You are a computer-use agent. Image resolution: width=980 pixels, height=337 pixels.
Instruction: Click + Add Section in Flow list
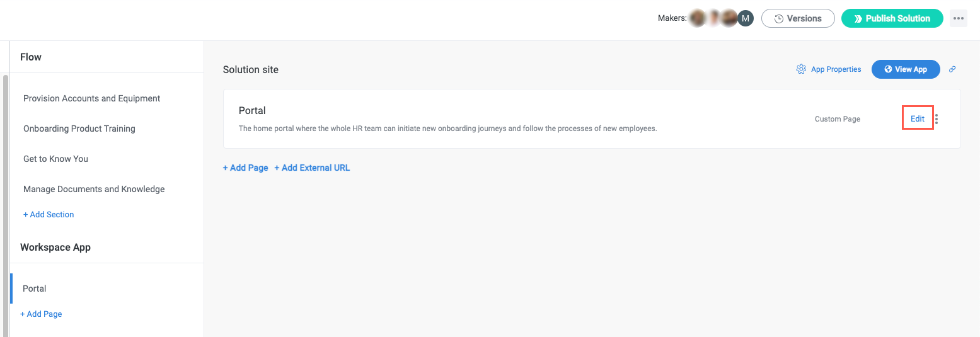coord(49,214)
